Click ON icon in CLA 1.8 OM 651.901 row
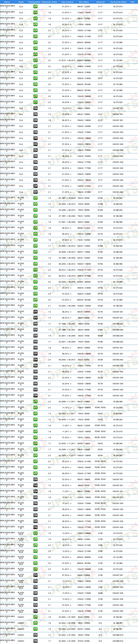The width and height of the screenshot is (138, 644). click(35, 120)
